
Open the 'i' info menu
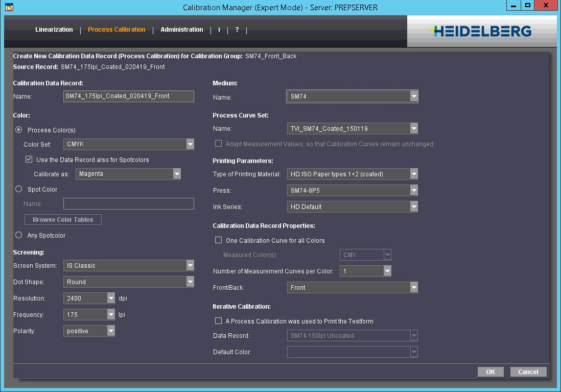click(x=219, y=30)
